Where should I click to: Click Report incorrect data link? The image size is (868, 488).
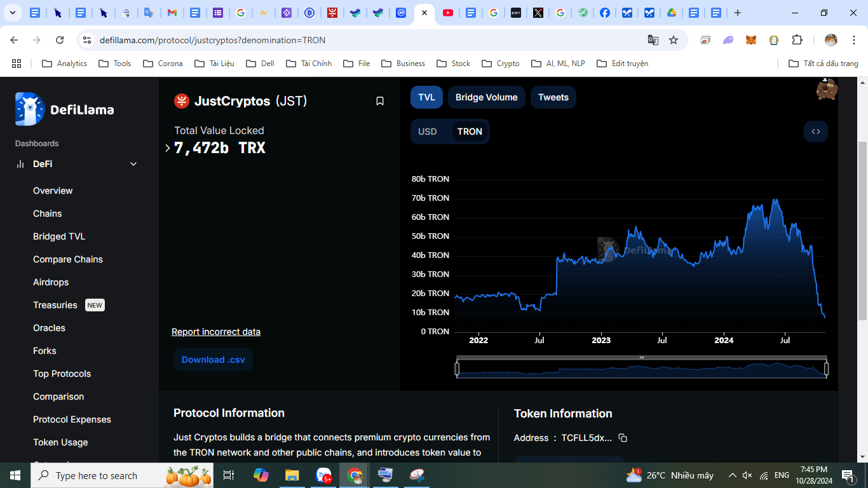(216, 332)
